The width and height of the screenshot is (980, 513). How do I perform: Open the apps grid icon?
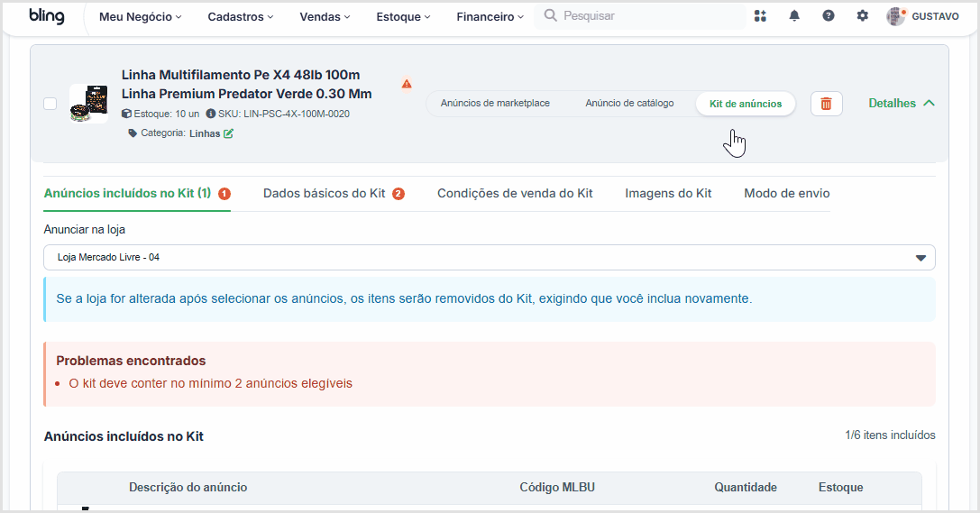point(760,16)
